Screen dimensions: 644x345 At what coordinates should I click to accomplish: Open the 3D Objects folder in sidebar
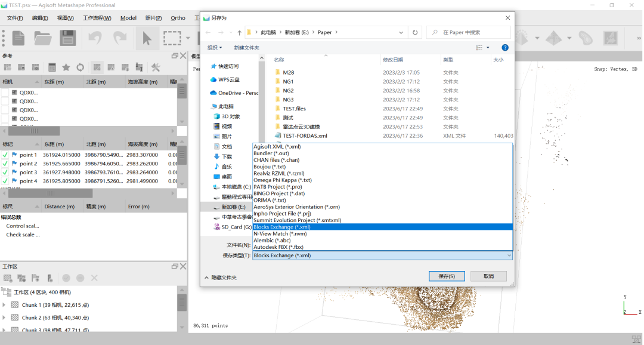tap(227, 116)
